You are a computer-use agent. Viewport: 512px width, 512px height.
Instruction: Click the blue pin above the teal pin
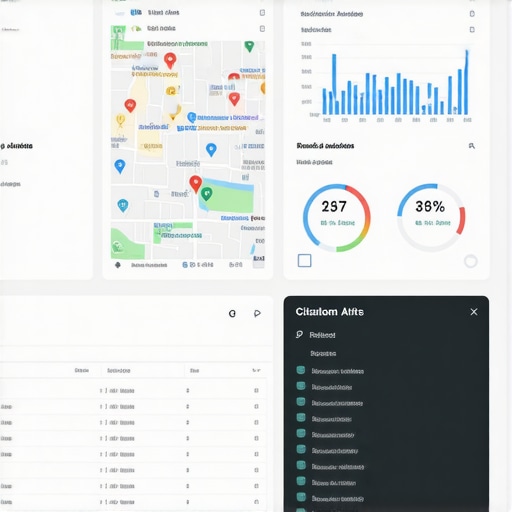pyautogui.click(x=120, y=166)
